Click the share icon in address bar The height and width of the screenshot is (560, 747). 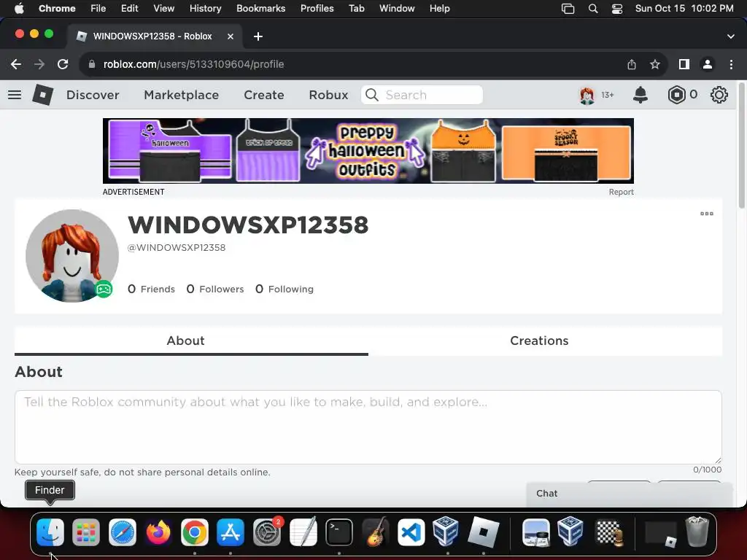point(632,64)
